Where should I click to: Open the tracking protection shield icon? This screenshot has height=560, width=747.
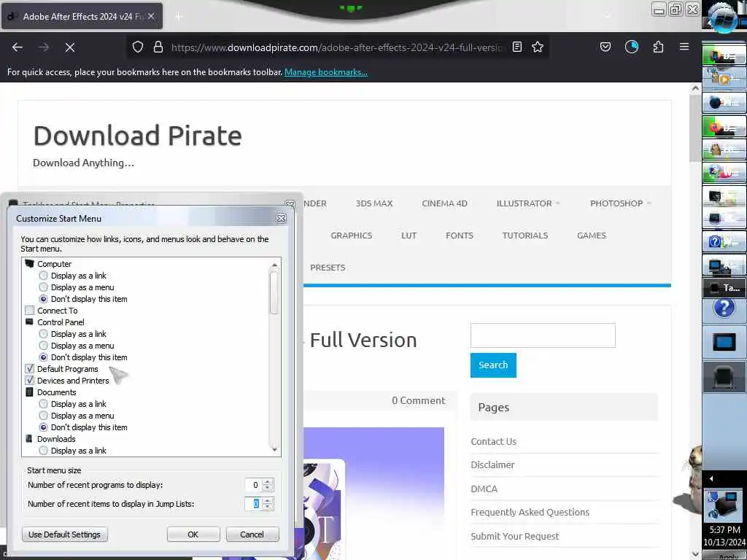138,47
